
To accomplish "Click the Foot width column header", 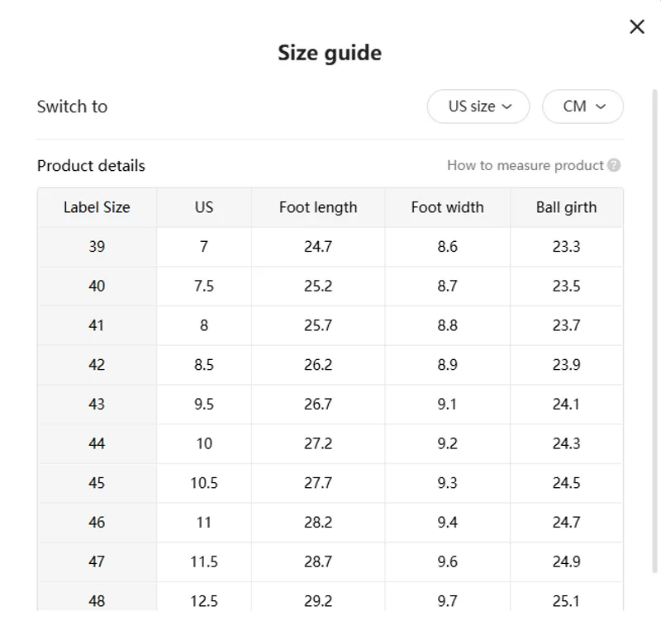I will tap(447, 207).
